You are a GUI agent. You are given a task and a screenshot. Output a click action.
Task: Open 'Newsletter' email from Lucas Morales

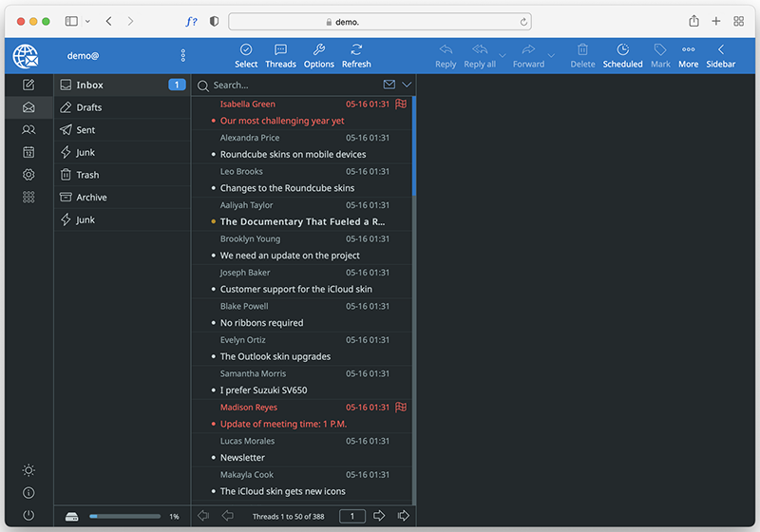point(242,458)
